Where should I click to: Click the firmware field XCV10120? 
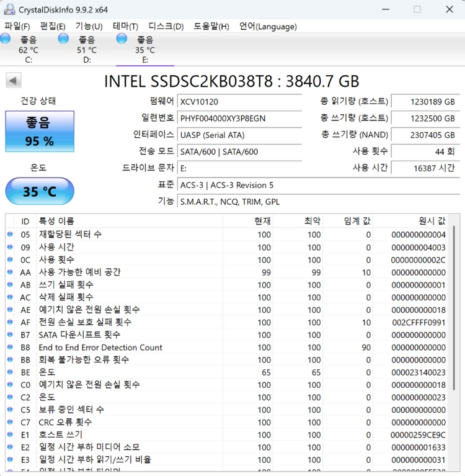coord(239,101)
